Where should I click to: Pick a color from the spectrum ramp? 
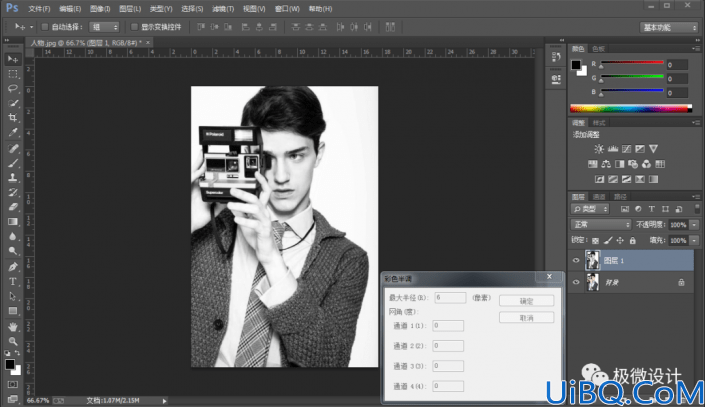coord(629,108)
